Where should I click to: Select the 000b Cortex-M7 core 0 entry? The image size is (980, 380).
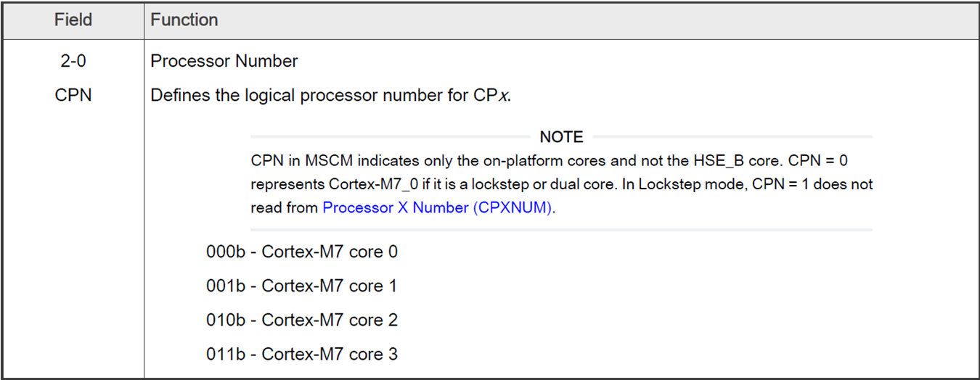[x=301, y=252]
